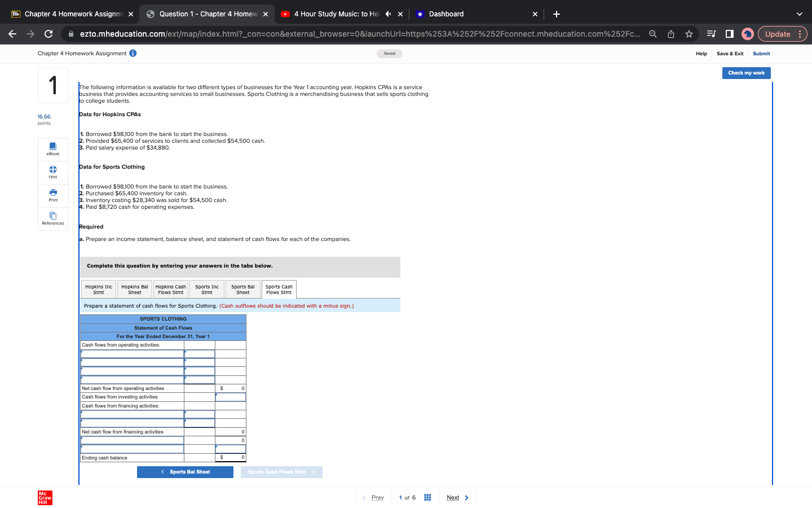Click the Update browser button
Screen dimensions: 812x508
778,34
